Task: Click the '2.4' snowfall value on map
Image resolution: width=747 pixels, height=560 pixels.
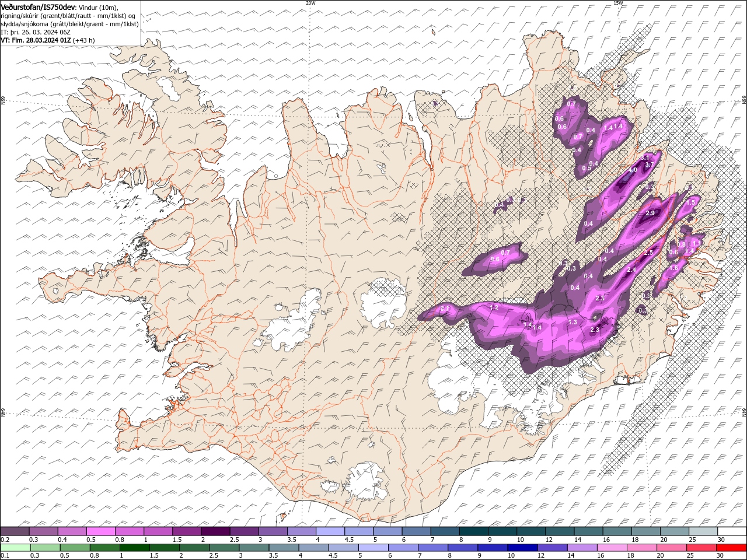Action: pos(631,270)
